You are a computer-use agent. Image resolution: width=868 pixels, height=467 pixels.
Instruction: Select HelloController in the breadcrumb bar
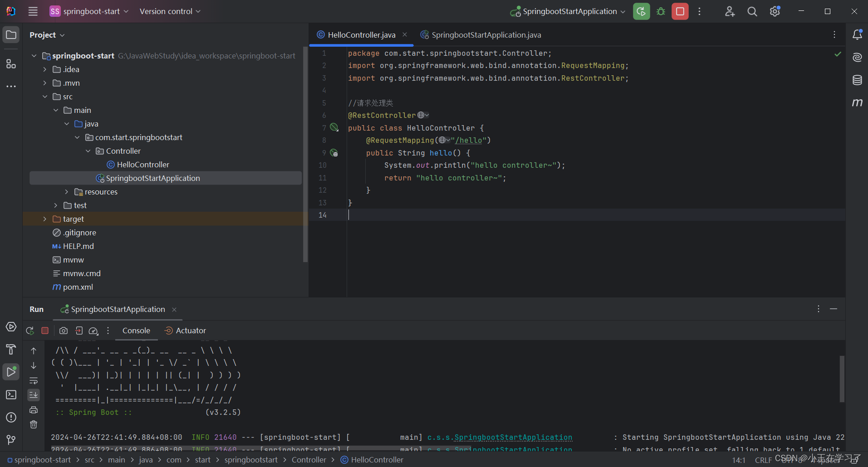click(x=377, y=460)
